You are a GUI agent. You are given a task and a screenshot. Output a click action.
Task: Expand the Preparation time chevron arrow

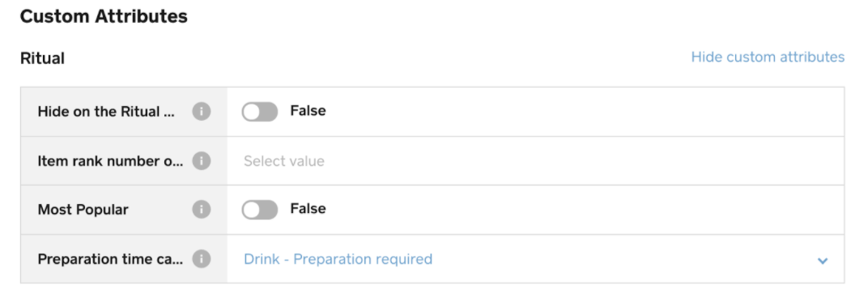pyautogui.click(x=823, y=260)
